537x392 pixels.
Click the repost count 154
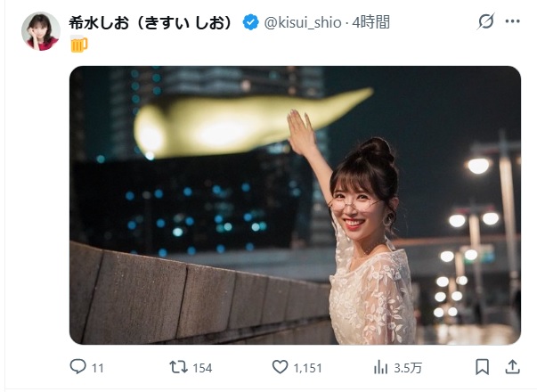tap(202, 368)
